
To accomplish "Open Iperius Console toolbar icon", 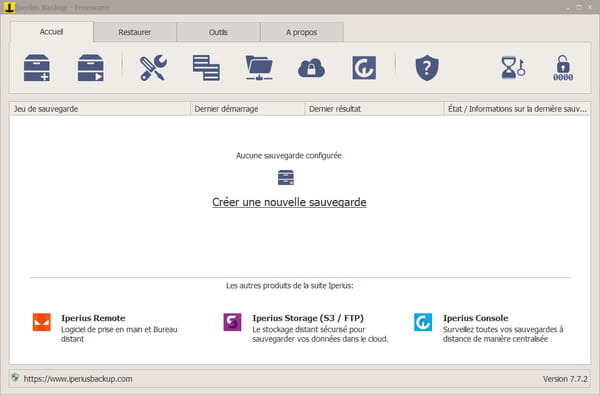I will click(364, 68).
